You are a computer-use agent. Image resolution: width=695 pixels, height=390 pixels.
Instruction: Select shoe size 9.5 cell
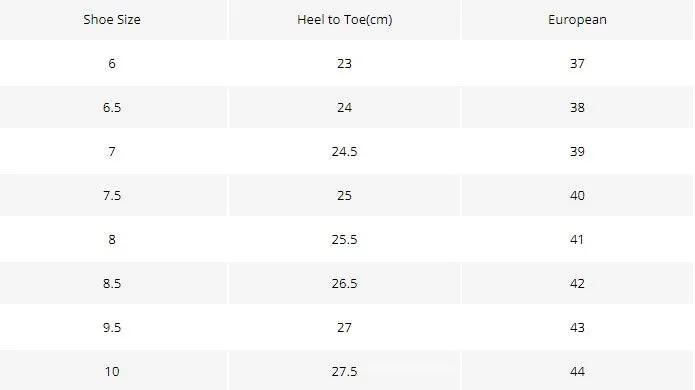tap(112, 328)
